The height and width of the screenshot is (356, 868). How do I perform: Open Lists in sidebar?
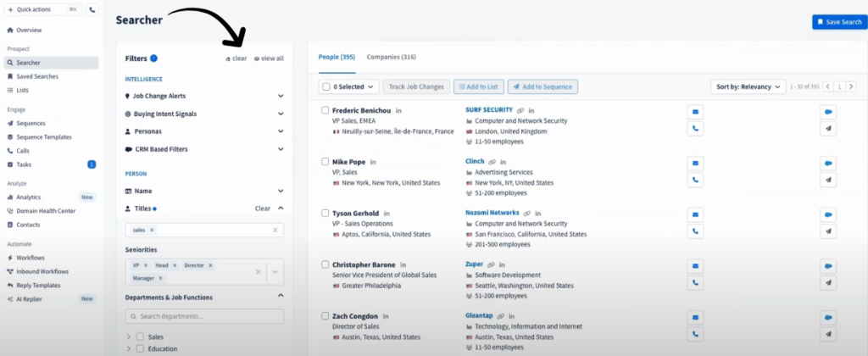point(22,90)
